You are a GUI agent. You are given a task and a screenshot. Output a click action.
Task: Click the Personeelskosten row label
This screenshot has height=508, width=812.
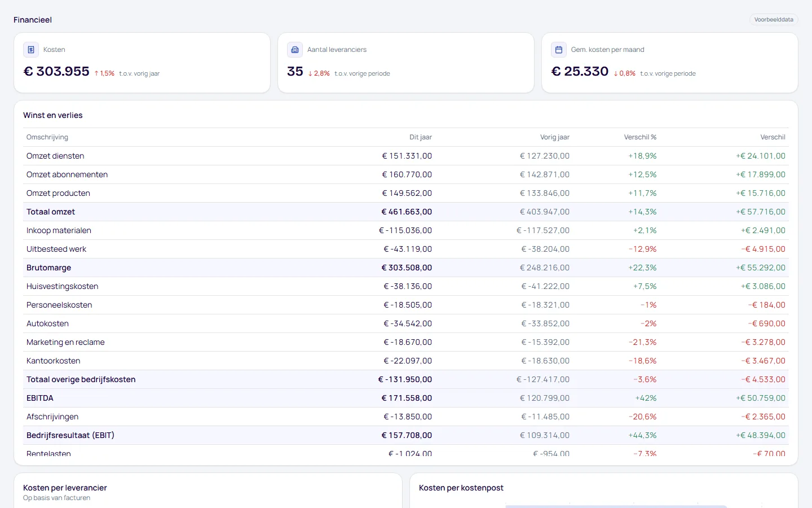coord(59,305)
